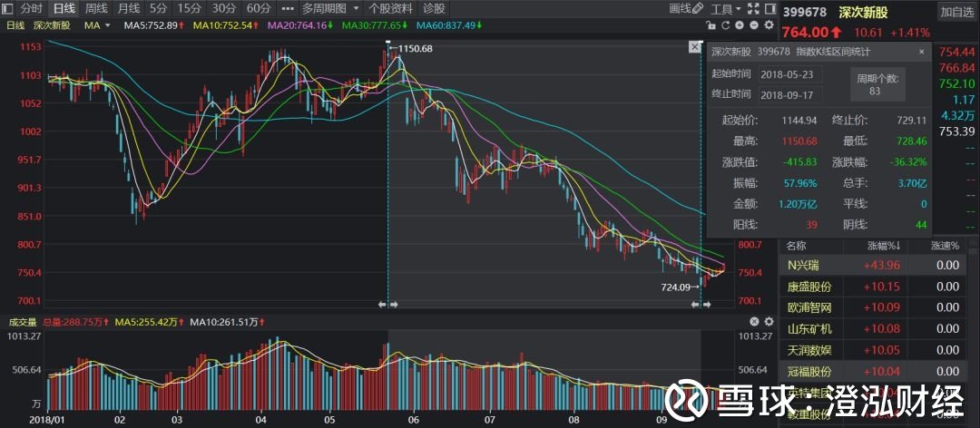980x428 pixels.
Task: Select the 15分 minute period
Action: tap(188, 9)
